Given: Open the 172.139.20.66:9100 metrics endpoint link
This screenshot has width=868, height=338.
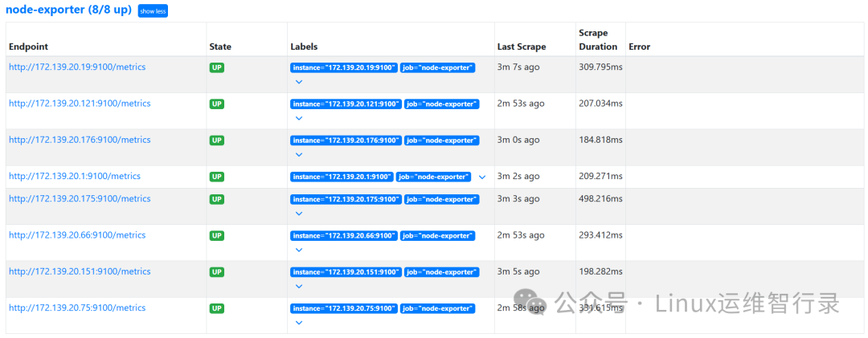Looking at the screenshot, I should pyautogui.click(x=77, y=235).
